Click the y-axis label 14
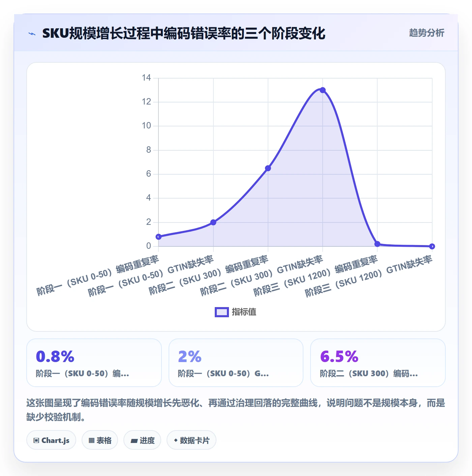The image size is (472, 476). [x=146, y=78]
